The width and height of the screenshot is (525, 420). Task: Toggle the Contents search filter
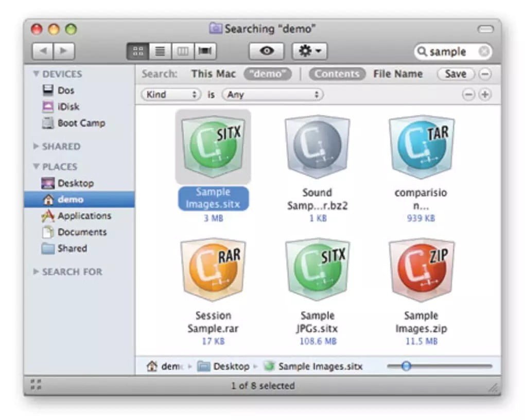click(x=337, y=74)
